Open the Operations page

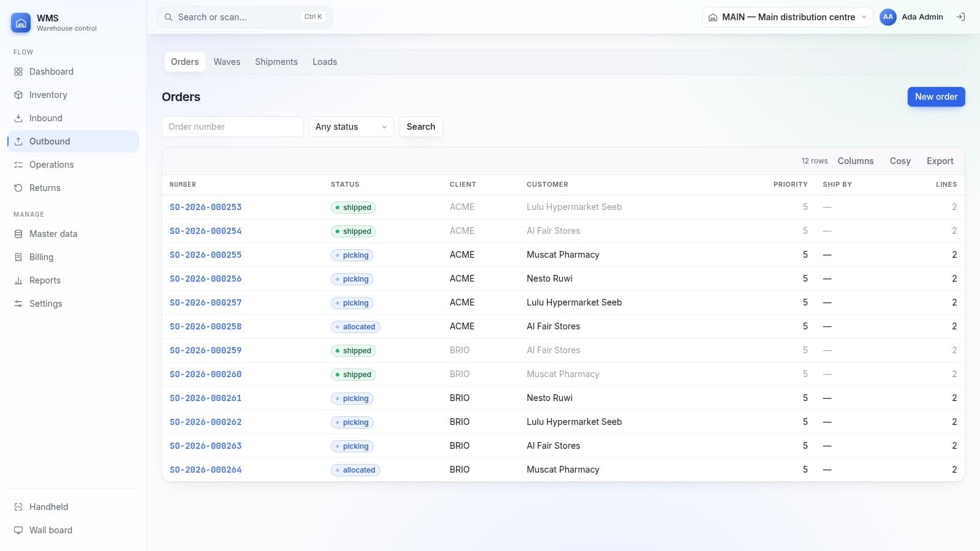coord(73,165)
